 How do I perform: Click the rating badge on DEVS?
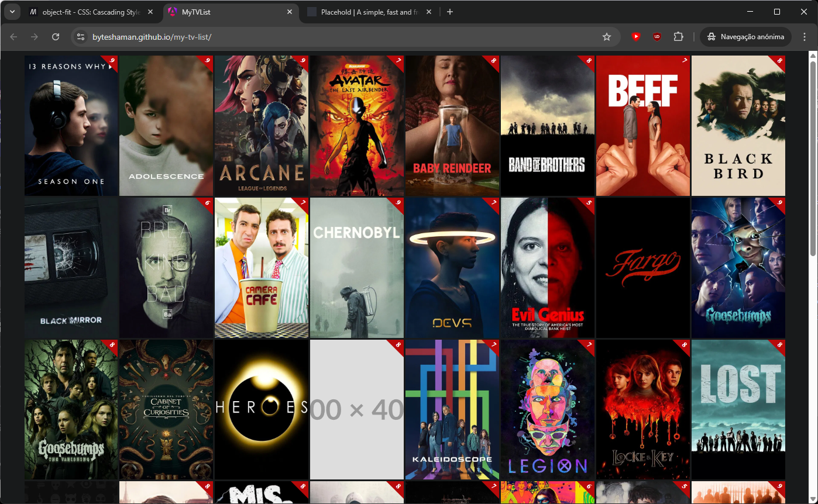click(493, 203)
